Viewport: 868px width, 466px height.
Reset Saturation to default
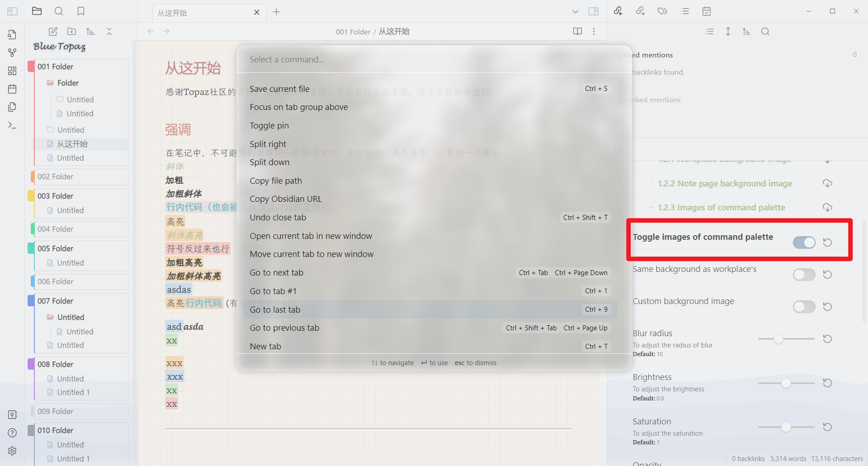tap(827, 427)
